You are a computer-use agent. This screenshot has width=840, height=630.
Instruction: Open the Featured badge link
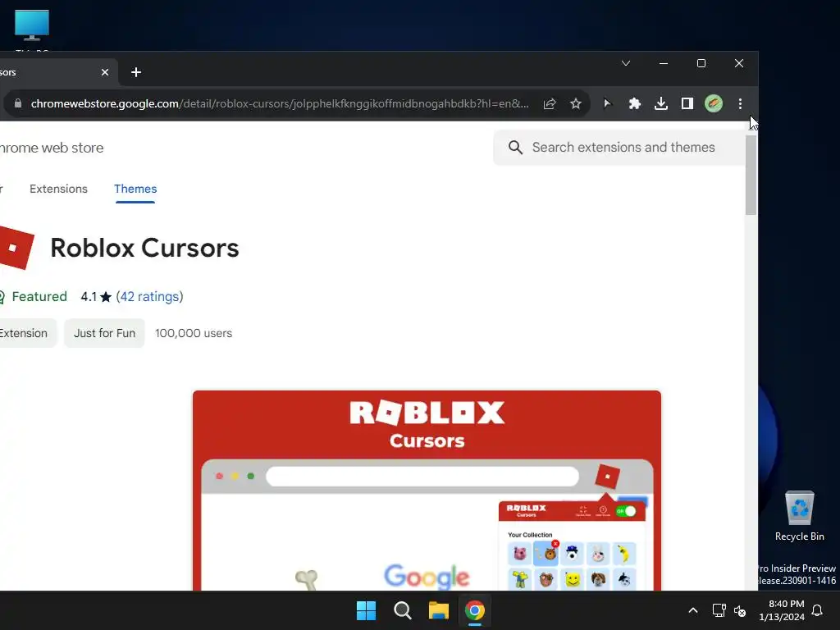pyautogui.click(x=33, y=296)
